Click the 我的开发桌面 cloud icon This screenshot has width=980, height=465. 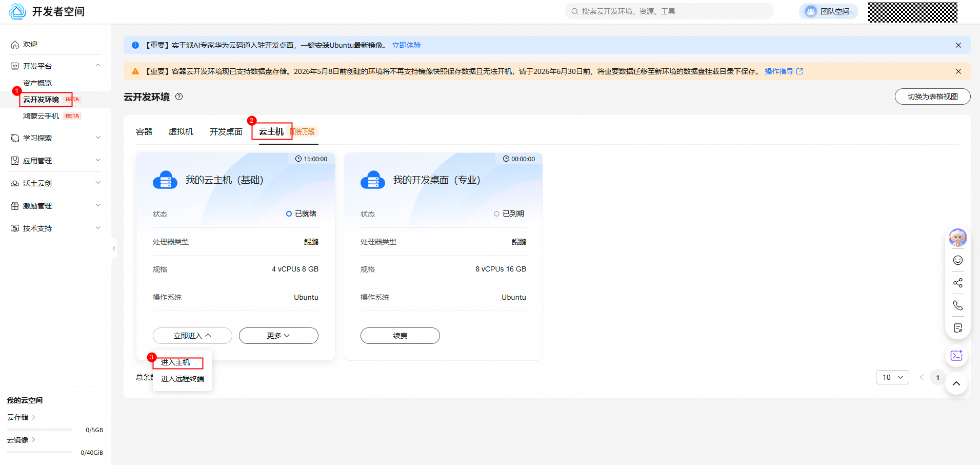[373, 180]
